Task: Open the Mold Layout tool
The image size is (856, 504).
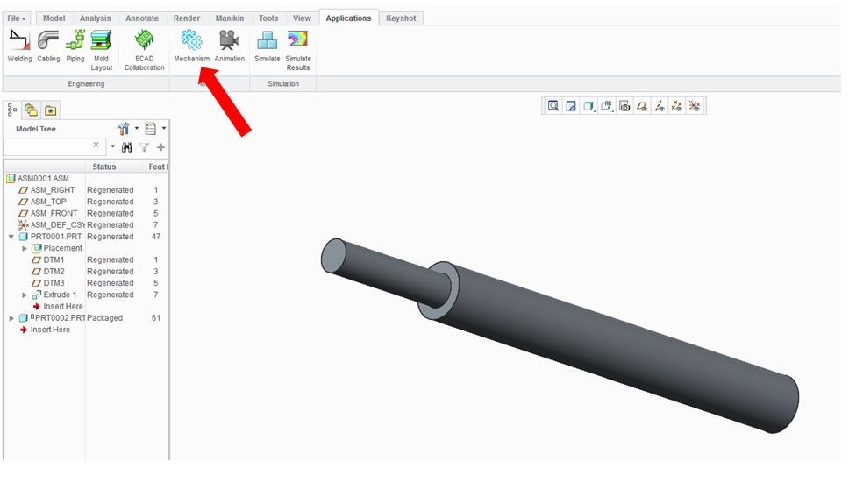Action: (102, 50)
